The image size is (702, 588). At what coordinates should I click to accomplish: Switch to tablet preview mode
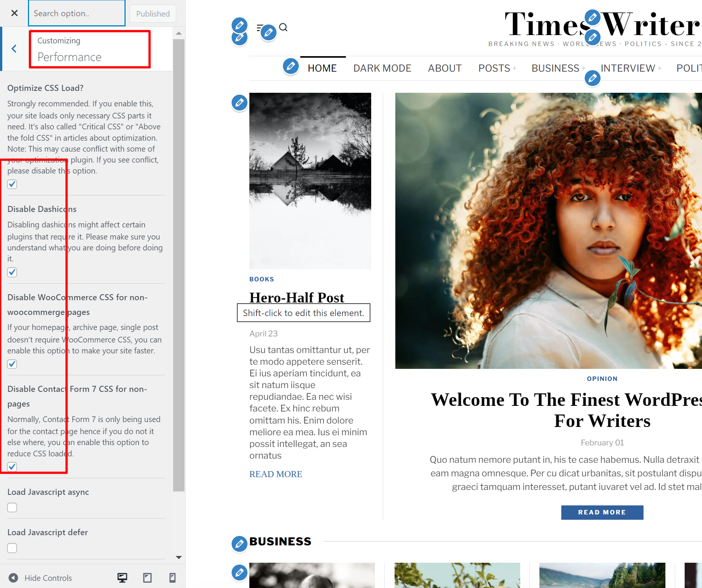click(x=147, y=577)
